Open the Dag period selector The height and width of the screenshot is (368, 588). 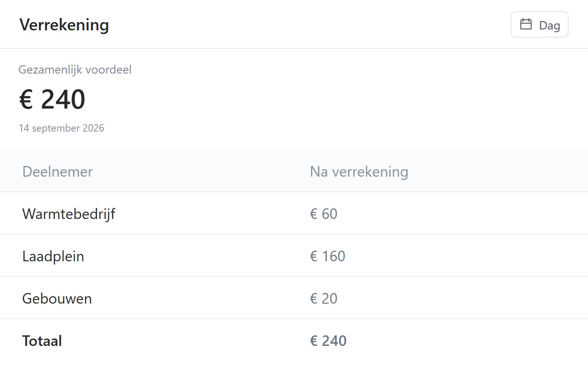(540, 24)
